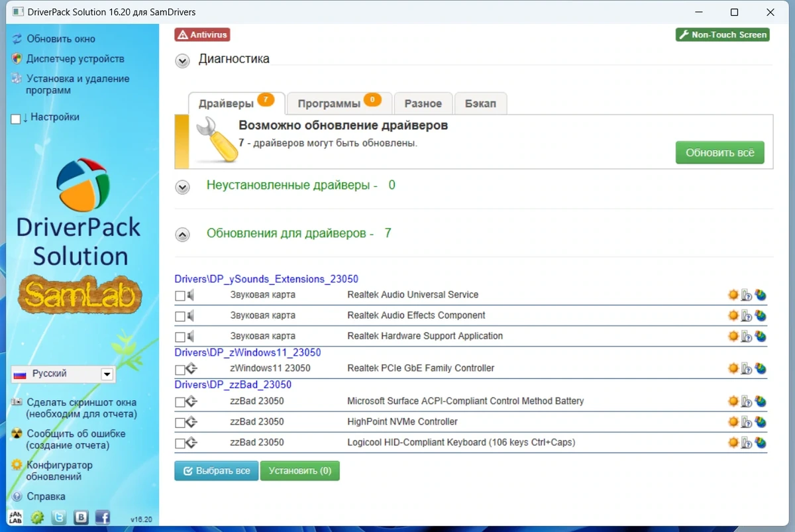Open the Facebook icon
Image resolution: width=795 pixels, height=532 pixels.
[x=103, y=517]
